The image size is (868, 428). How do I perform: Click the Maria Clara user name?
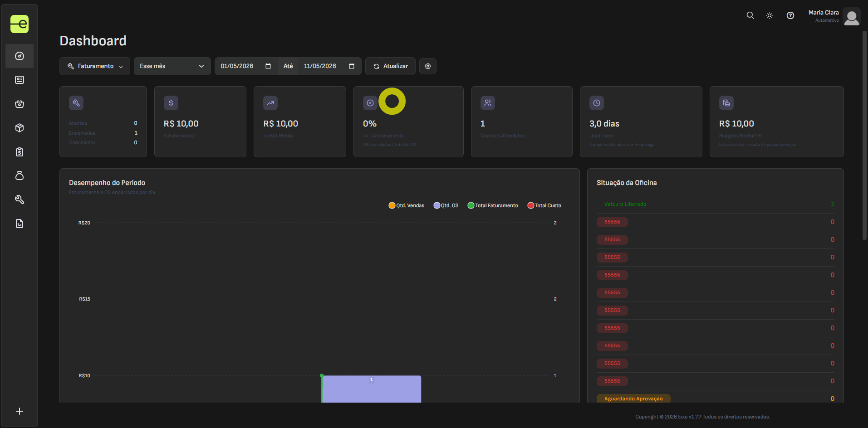pos(824,13)
